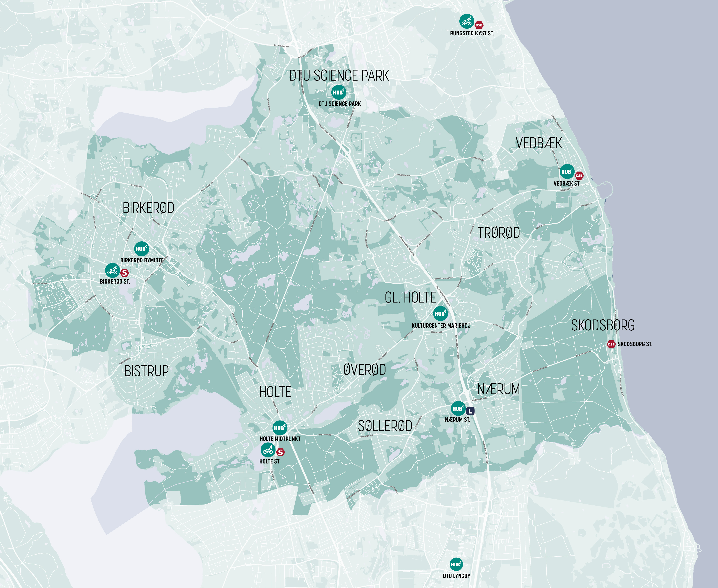718x588 pixels.
Task: Click the DSB badge beside Vedbæk St. hub
Action: tap(579, 175)
